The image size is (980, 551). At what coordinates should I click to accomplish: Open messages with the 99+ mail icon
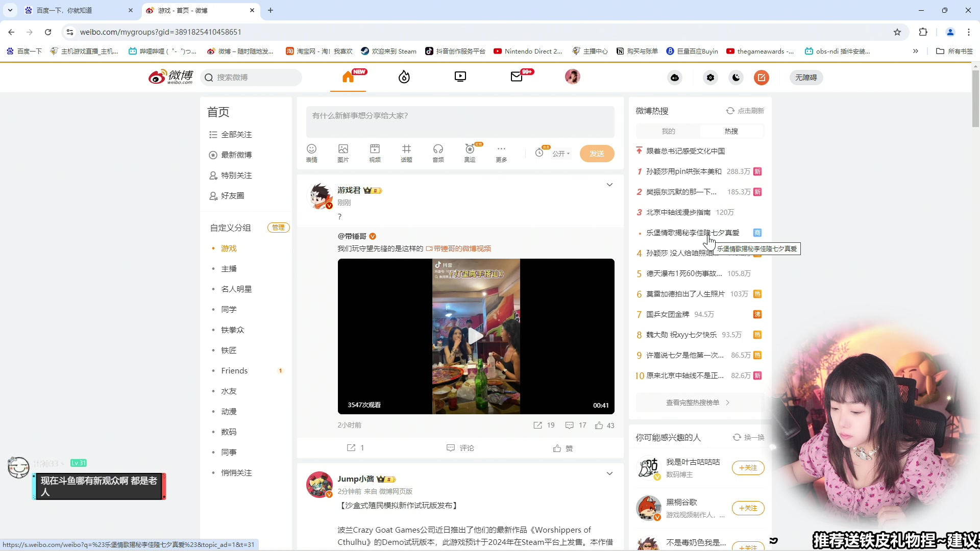(517, 77)
